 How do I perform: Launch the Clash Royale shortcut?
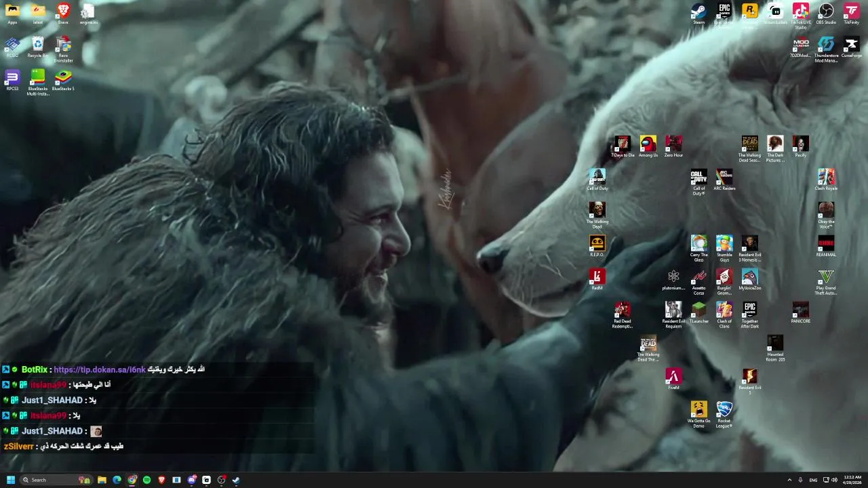826,180
